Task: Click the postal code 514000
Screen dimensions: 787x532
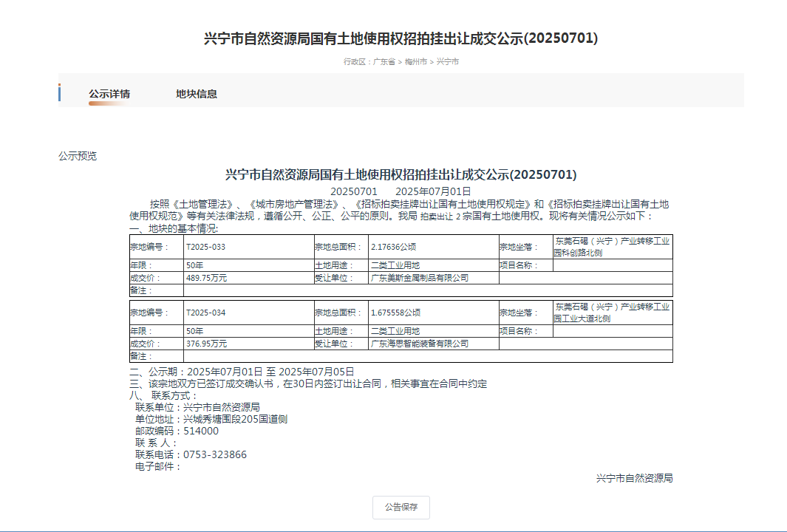Action: [201, 431]
